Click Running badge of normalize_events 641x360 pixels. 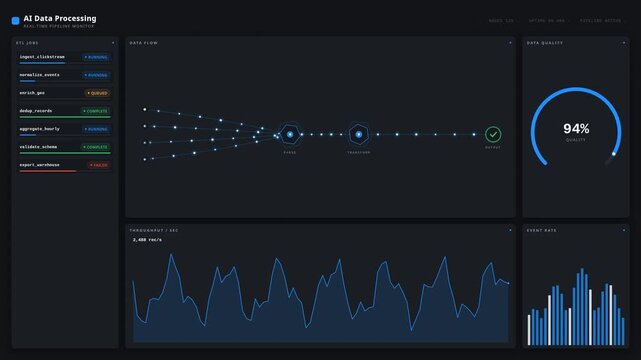96,75
